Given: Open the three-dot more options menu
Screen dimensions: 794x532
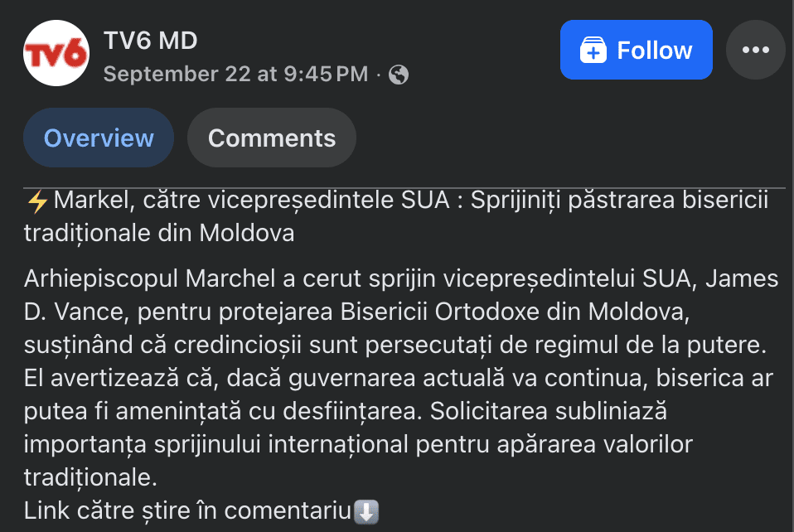Looking at the screenshot, I should [755, 50].
